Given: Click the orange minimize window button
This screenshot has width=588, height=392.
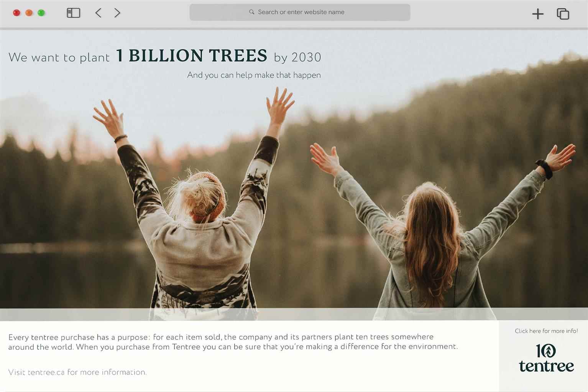Looking at the screenshot, I should 29,13.
